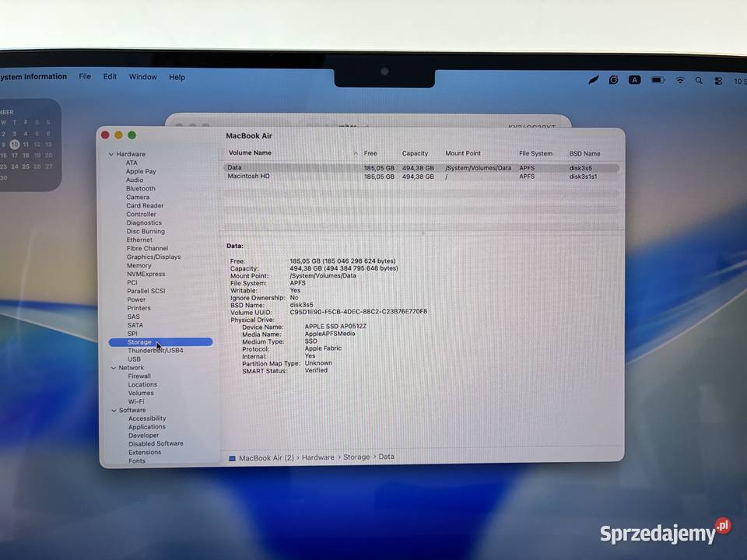Click Hardware in the path bar
Image resolution: width=747 pixels, height=560 pixels.
click(317, 457)
